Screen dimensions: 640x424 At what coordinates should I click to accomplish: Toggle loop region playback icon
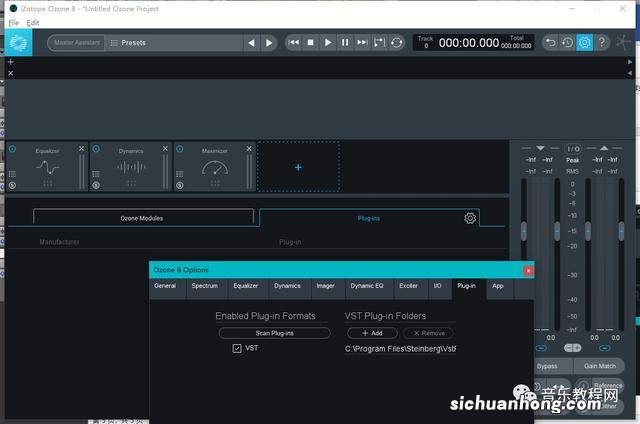379,42
